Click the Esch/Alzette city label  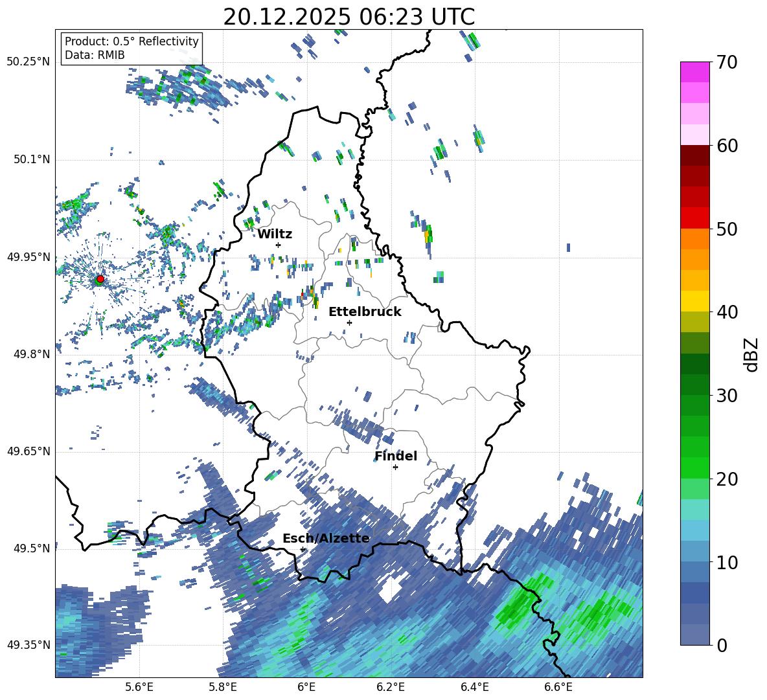coord(326,538)
